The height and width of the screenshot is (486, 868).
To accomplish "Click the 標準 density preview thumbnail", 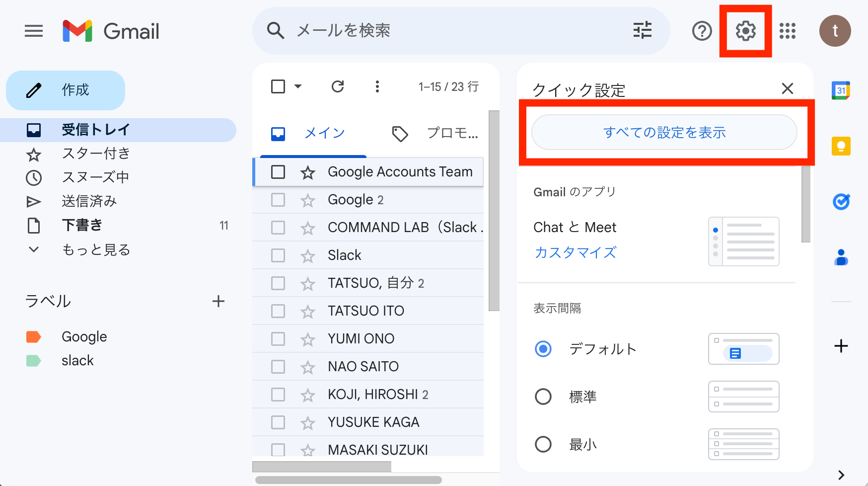I will click(x=744, y=397).
